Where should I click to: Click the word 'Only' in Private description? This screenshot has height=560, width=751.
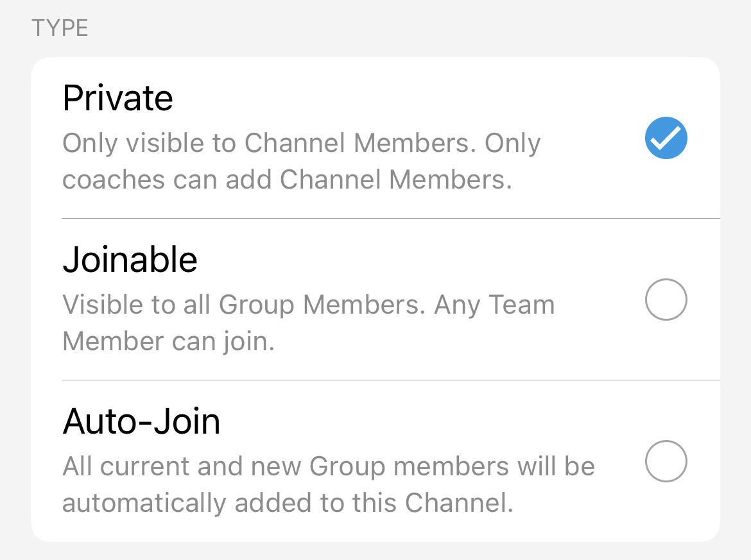[x=89, y=144]
